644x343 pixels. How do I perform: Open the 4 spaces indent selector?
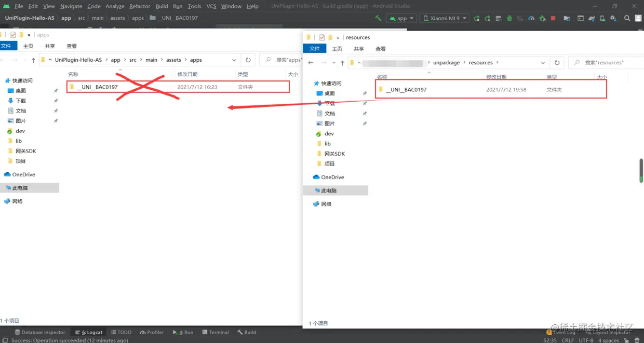click(x=609, y=340)
